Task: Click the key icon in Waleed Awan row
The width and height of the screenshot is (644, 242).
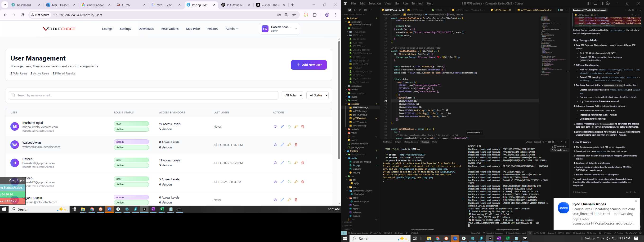Action: [x=289, y=145]
